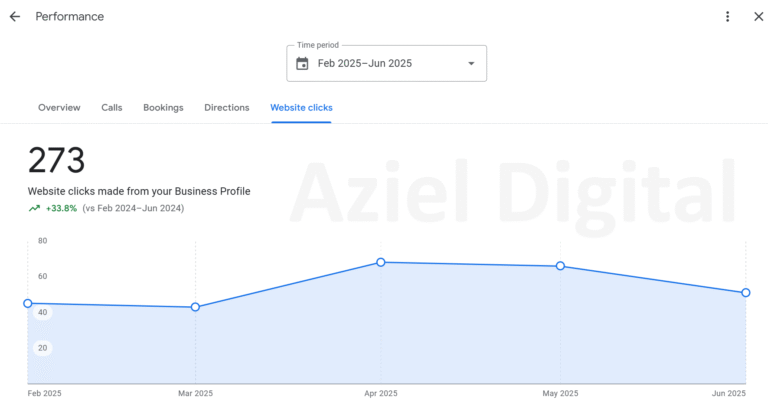The height and width of the screenshot is (413, 768).
Task: Select the Website clicks tab
Action: (x=301, y=107)
